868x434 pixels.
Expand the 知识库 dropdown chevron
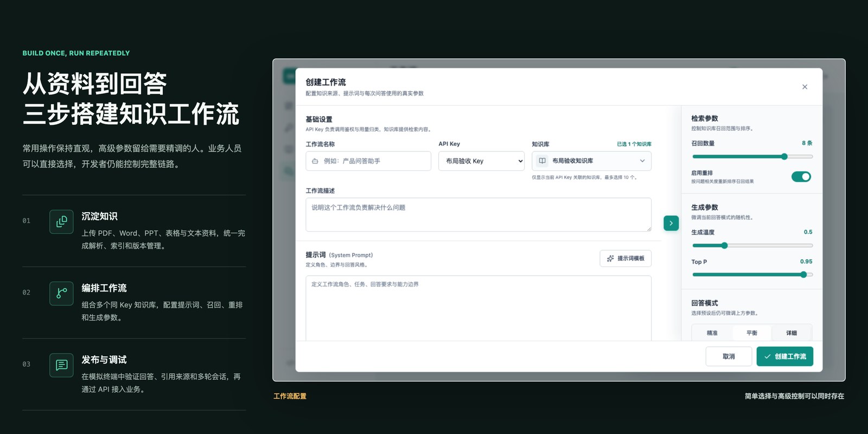pos(642,161)
